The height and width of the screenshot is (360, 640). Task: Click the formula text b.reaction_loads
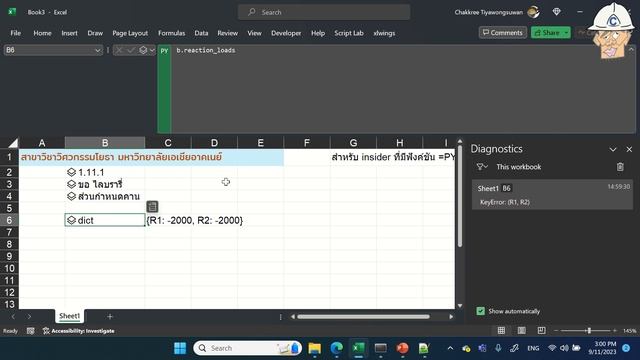click(206, 50)
